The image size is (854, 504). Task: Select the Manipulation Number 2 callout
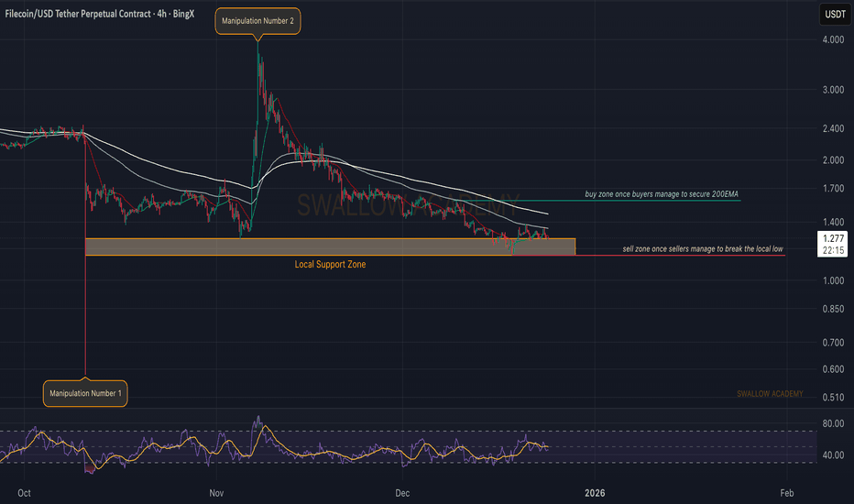257,20
